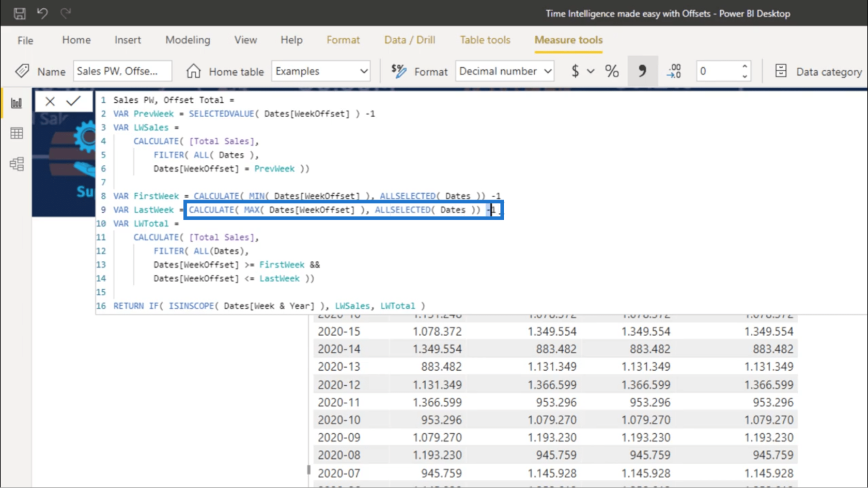
Task: Increase decimal places with up arrow
Action: click(745, 66)
